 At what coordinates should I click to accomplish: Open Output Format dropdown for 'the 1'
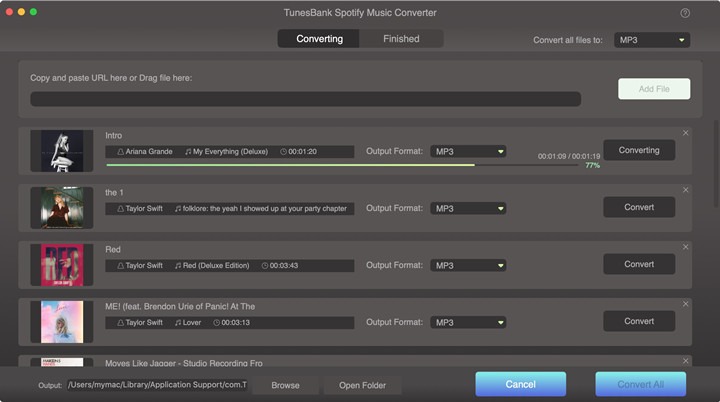468,209
